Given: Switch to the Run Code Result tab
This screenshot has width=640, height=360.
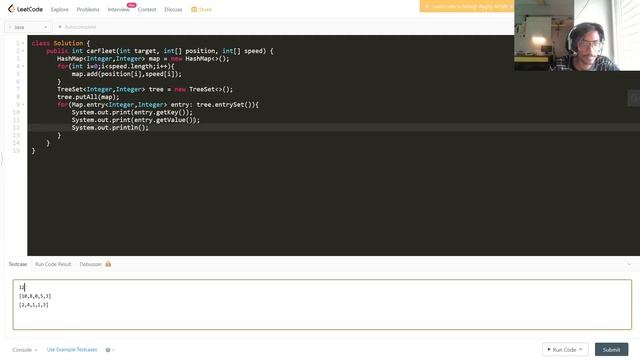Looking at the screenshot, I should (x=53, y=264).
